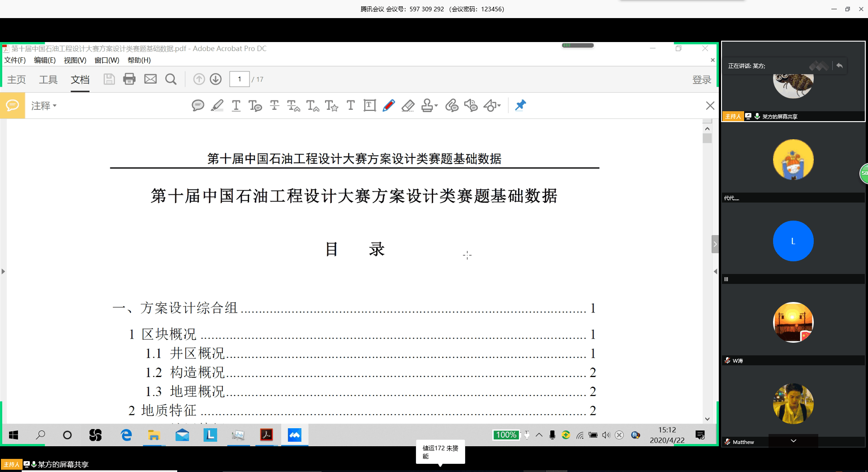Toggle the keep tool selected pin
This screenshot has width=868, height=472.
[x=520, y=105]
